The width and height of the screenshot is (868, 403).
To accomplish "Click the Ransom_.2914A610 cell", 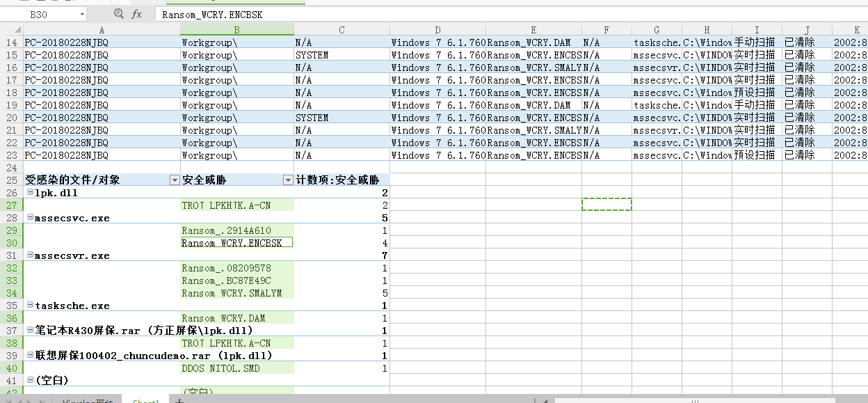I will tap(237, 230).
